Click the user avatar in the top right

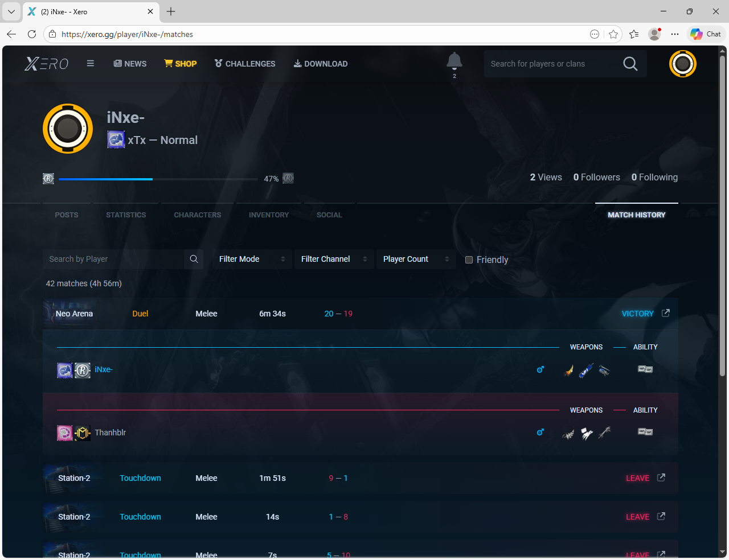tap(682, 64)
